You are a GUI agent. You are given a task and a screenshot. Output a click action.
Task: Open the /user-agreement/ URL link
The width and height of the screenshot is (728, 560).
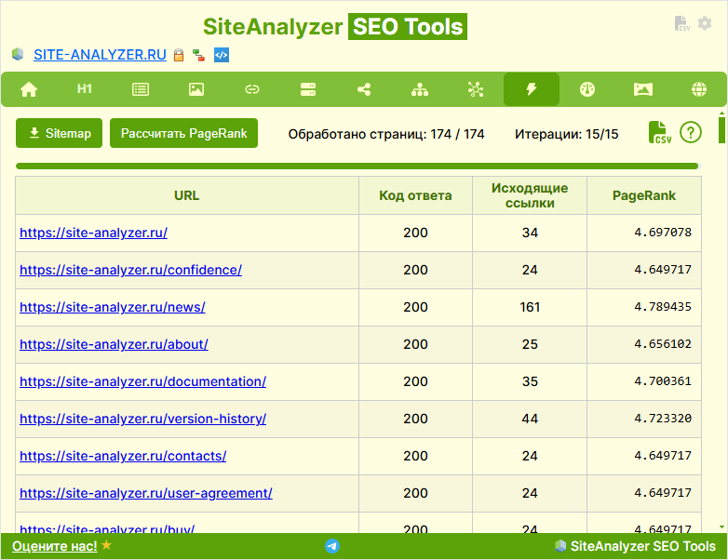tap(146, 493)
